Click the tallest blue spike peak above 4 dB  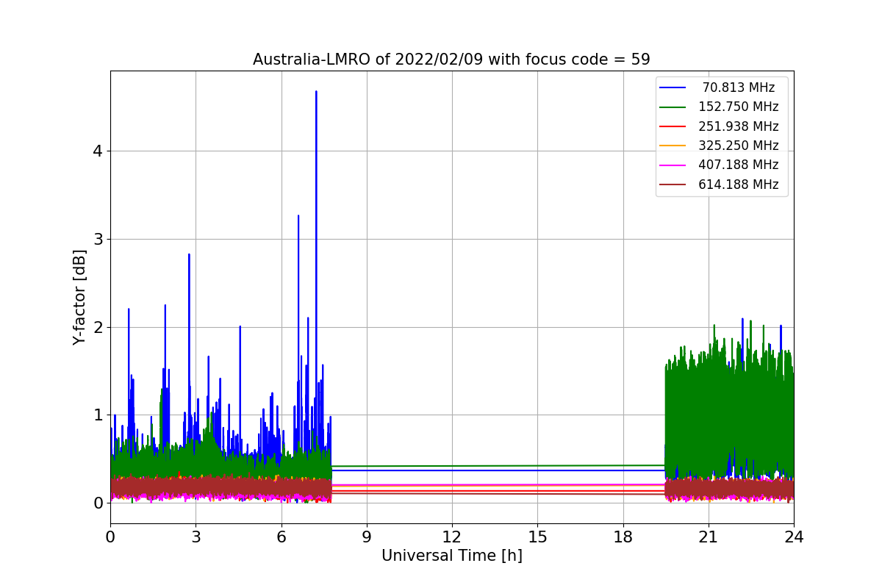[x=316, y=92]
